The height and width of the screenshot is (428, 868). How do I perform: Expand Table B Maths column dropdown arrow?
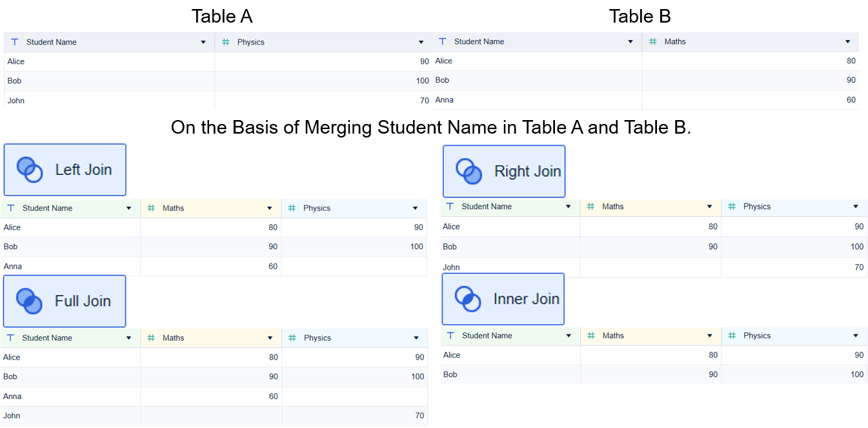coord(848,42)
